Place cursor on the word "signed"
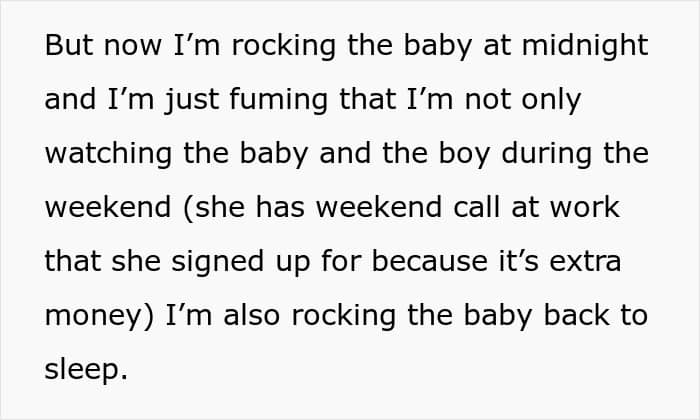Viewport: 700px width, 420px height. (x=217, y=262)
